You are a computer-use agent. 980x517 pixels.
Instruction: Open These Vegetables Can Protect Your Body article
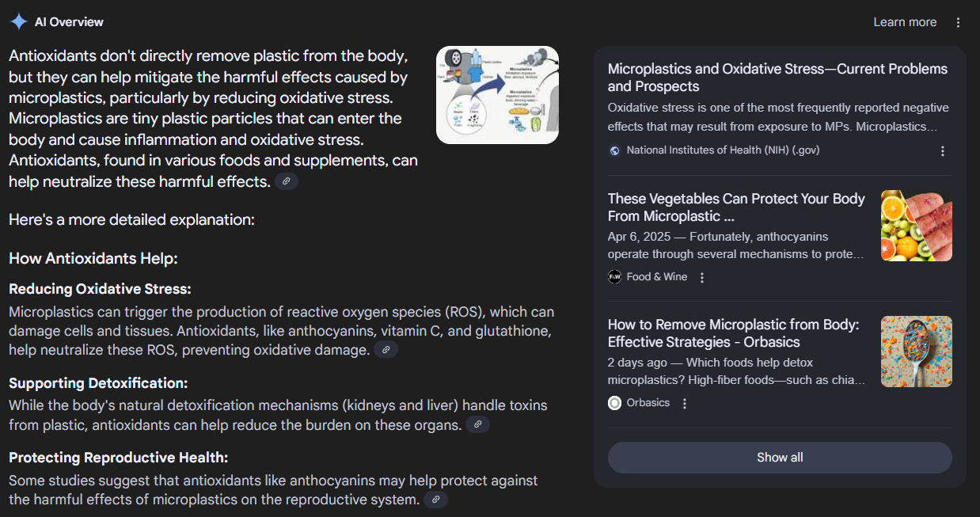click(x=736, y=207)
